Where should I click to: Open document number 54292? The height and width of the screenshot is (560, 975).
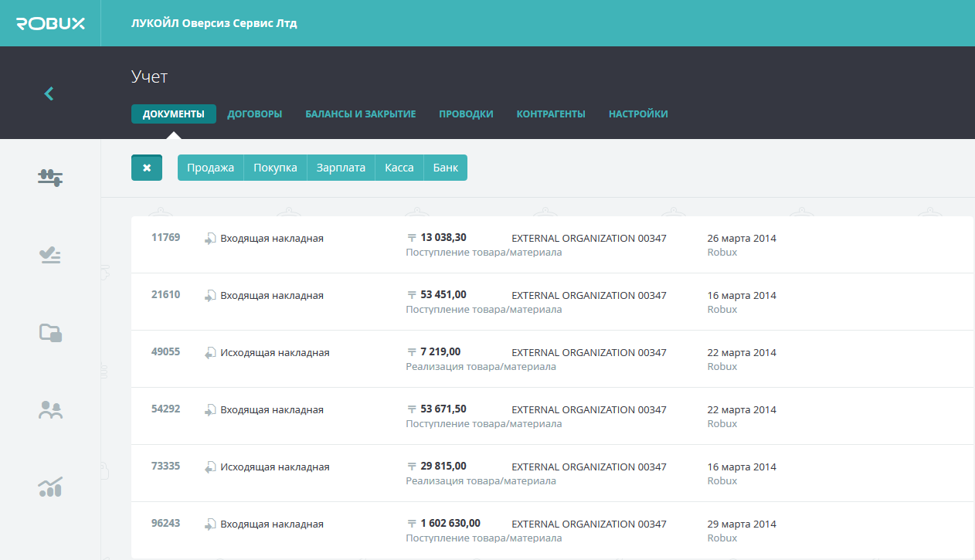(165, 409)
